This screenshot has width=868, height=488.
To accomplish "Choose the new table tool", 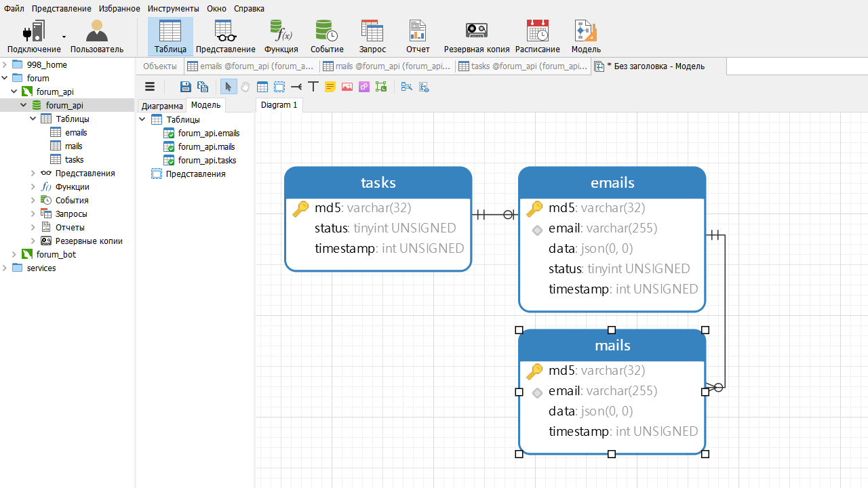I will (262, 87).
